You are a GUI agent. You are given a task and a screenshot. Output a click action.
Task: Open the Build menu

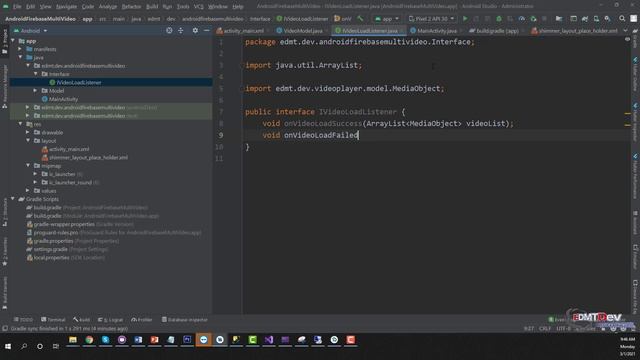coord(152,7)
